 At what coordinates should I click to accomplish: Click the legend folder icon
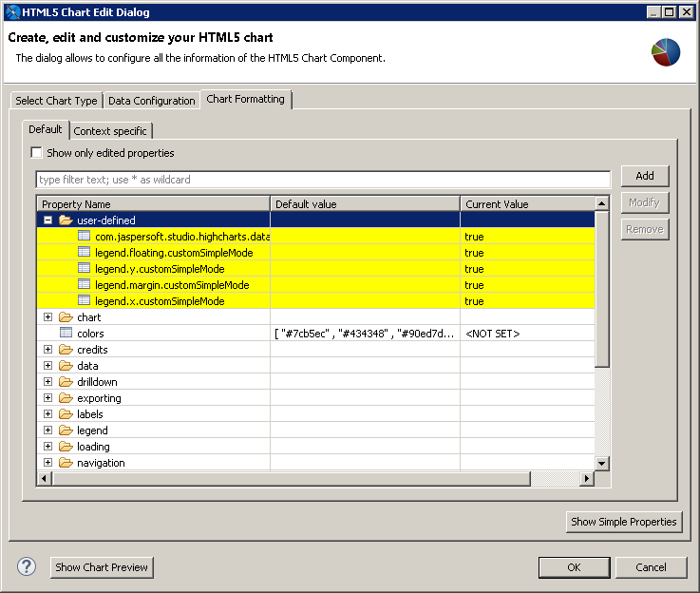[x=66, y=430]
